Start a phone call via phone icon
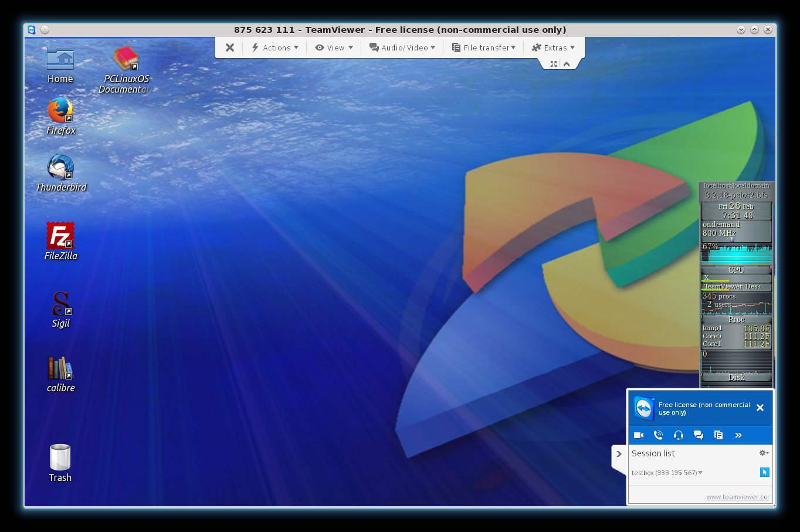 659,435
